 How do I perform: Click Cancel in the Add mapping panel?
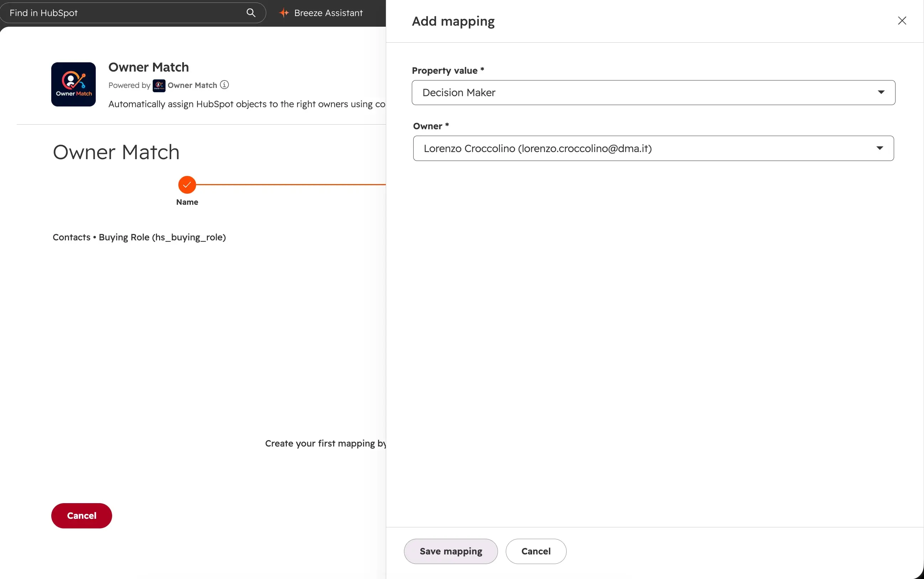536,551
